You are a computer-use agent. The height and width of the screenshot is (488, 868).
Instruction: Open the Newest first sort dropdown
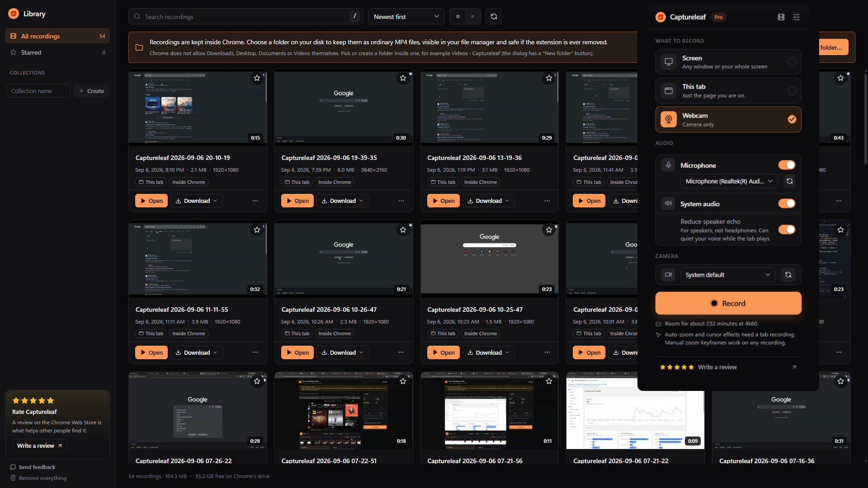(406, 17)
